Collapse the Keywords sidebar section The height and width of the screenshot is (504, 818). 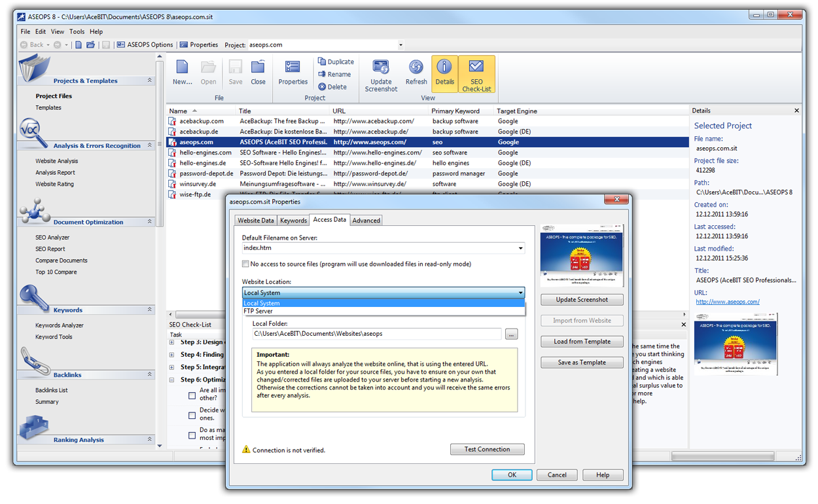(x=150, y=310)
